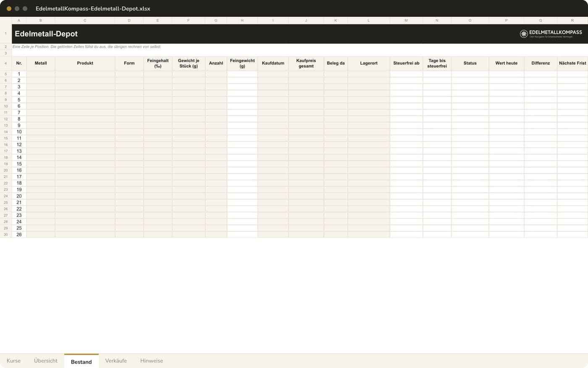Select the Form header cell
The width and height of the screenshot is (588, 368).
[x=129, y=63]
